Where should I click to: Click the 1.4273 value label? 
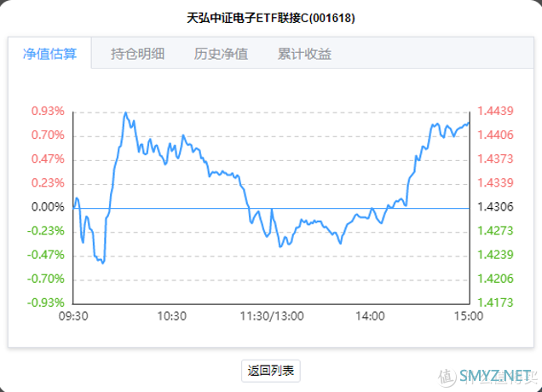pos(495,231)
